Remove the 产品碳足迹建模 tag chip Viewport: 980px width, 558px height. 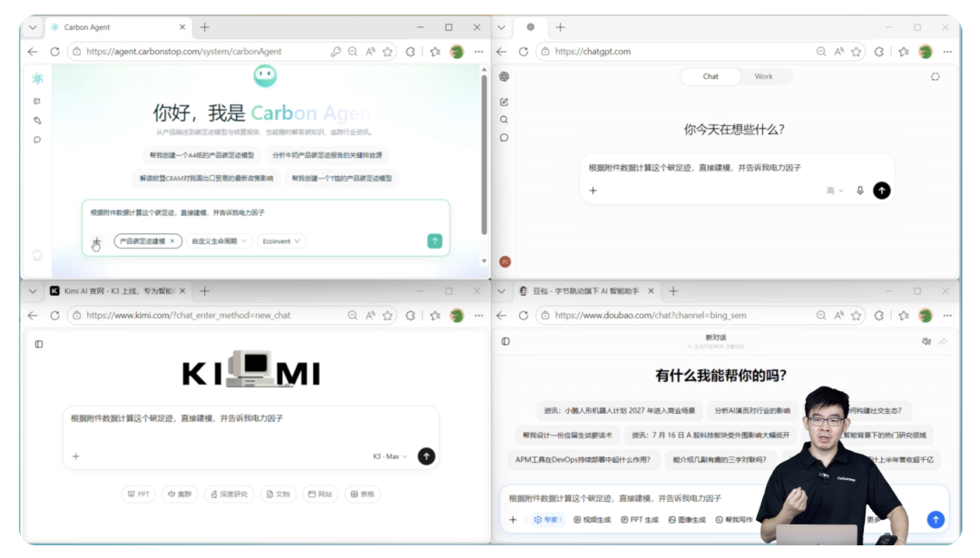[172, 241]
